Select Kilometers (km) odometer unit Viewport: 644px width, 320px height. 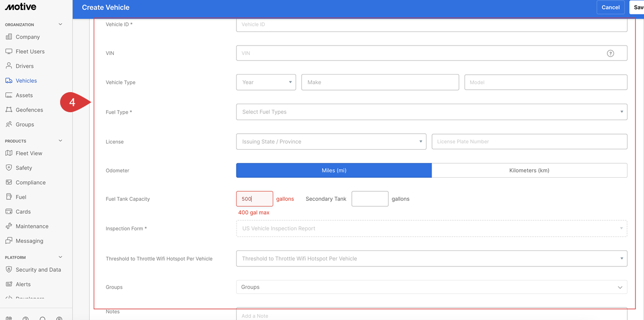tap(529, 170)
